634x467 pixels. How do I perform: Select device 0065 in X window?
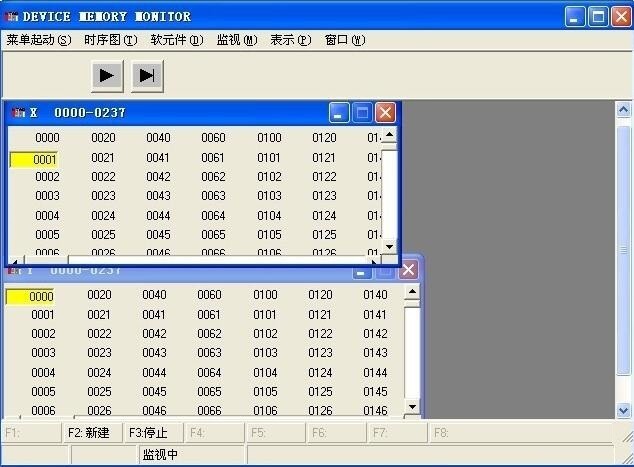[x=213, y=235]
